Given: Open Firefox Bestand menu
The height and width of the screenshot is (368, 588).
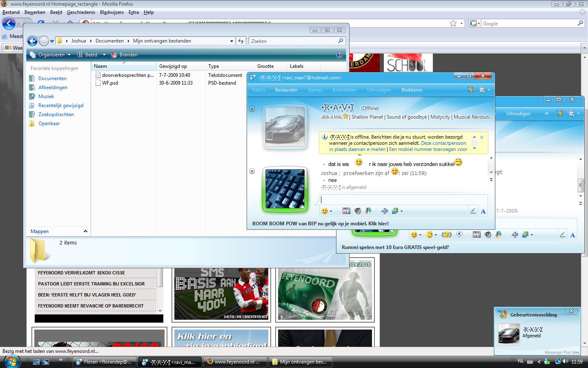Looking at the screenshot, I should tap(11, 12).
